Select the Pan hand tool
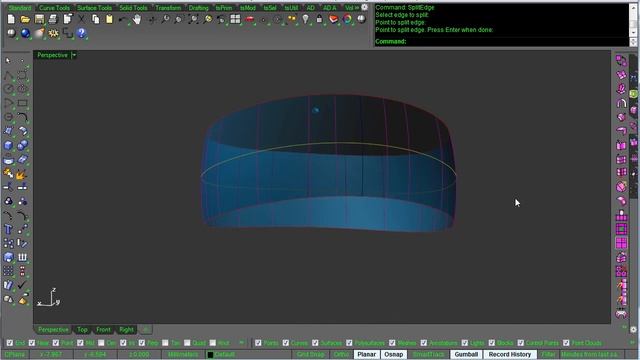The height and width of the screenshot is (360, 640). 137,19
